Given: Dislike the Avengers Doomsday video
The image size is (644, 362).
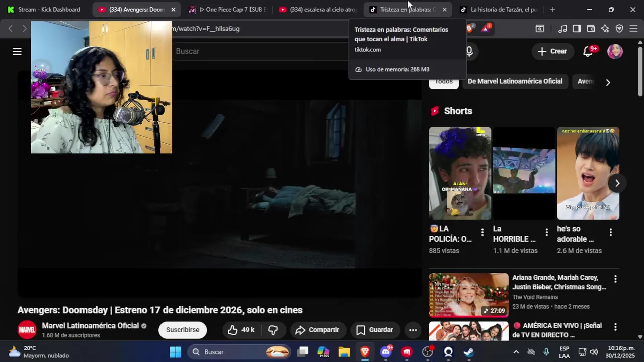Looking at the screenshot, I should click(x=273, y=330).
